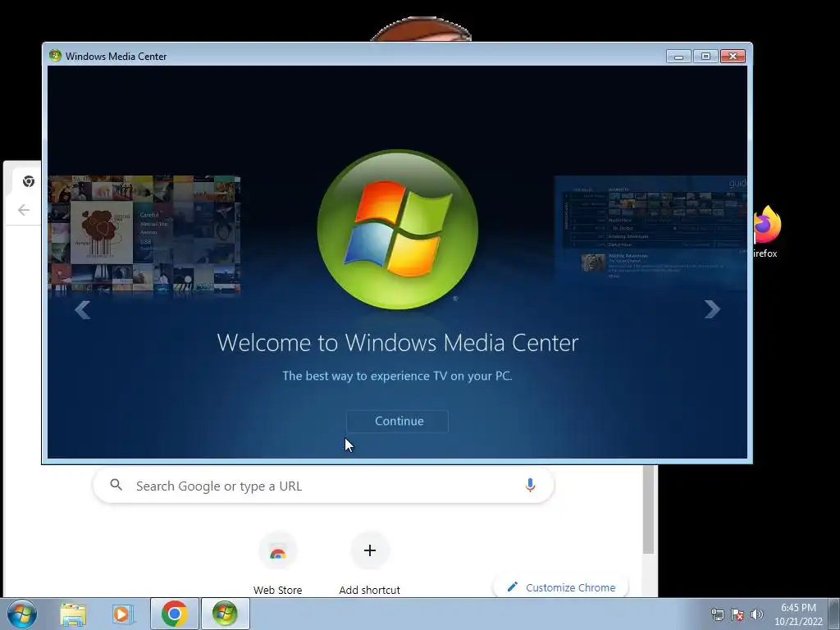Open Windows Explorer from the taskbar
Image resolution: width=840 pixels, height=630 pixels.
point(73,614)
